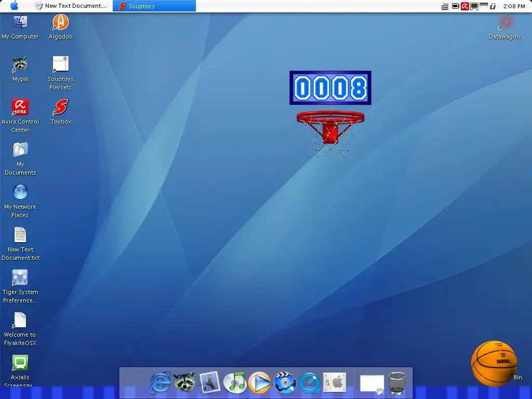This screenshot has height=399, width=532.
Task: Switch to the Souptoys taskbar tab
Action: [154, 6]
